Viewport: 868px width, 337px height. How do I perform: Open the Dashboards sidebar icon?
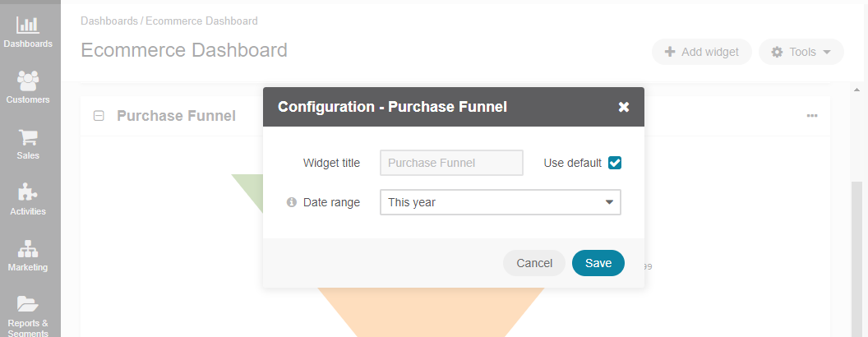click(28, 25)
